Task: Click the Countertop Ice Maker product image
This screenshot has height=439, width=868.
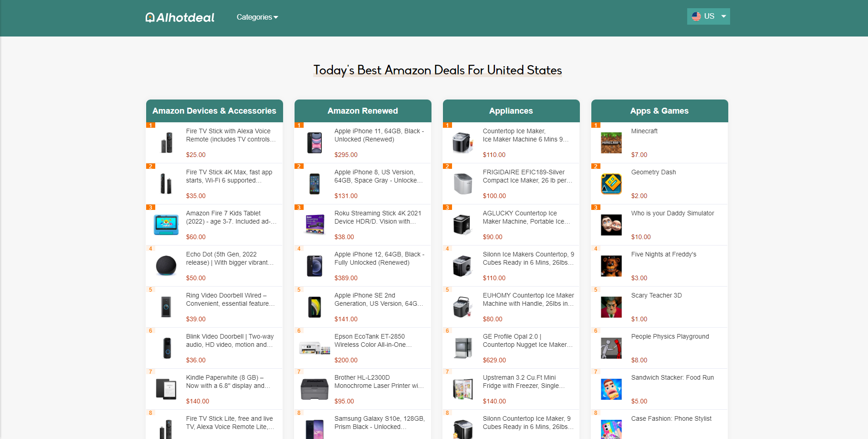Action: (x=463, y=143)
